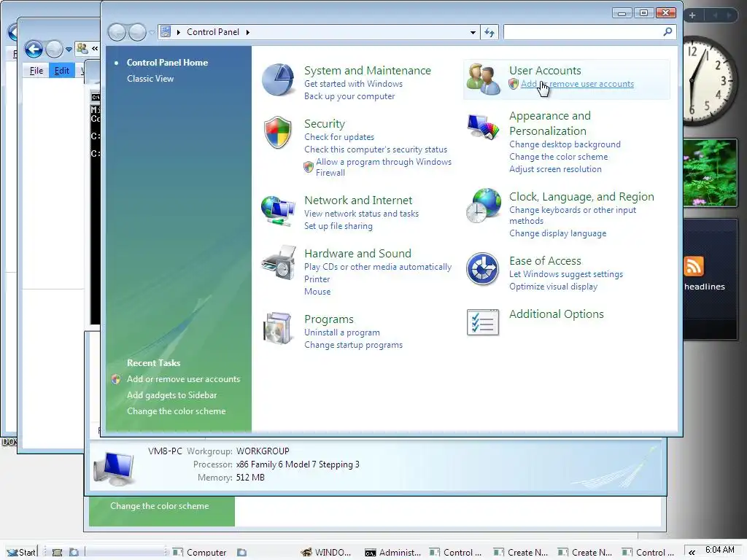747x560 pixels.
Task: Click the forward arrow in Control Panel window
Action: coord(137,32)
